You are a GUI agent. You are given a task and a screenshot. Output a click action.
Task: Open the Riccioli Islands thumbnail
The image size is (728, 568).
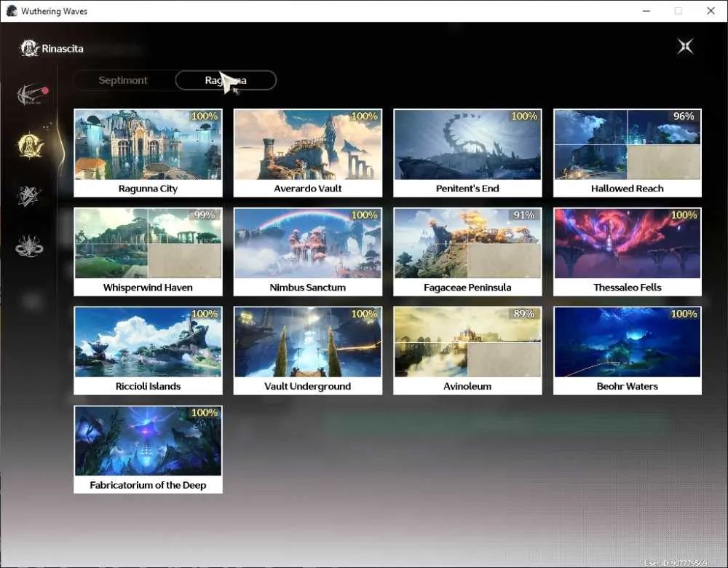click(x=148, y=342)
